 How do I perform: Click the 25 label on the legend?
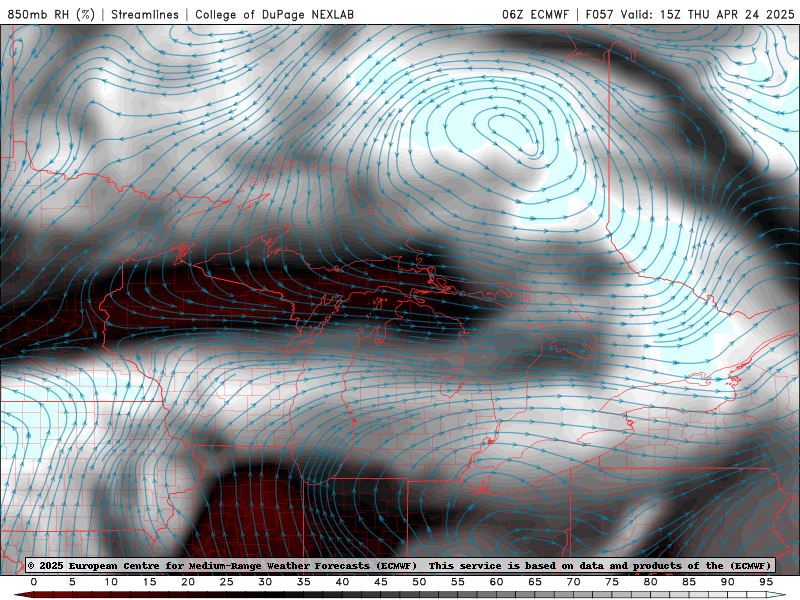(227, 582)
